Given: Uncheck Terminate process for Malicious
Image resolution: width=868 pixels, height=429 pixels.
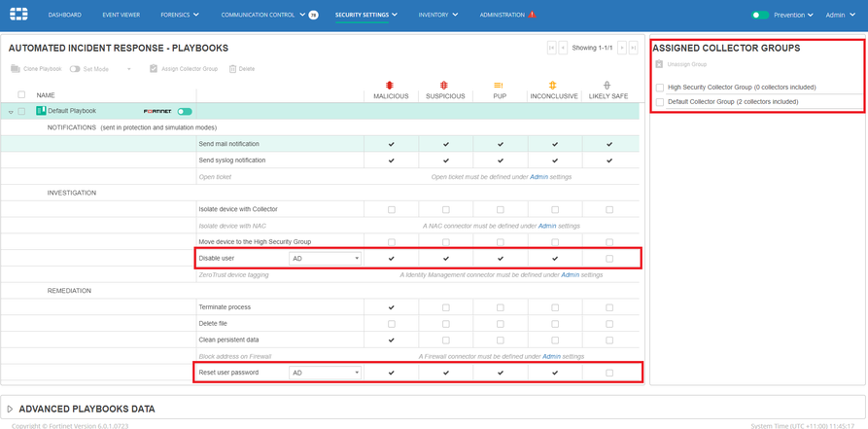Looking at the screenshot, I should 392,307.
